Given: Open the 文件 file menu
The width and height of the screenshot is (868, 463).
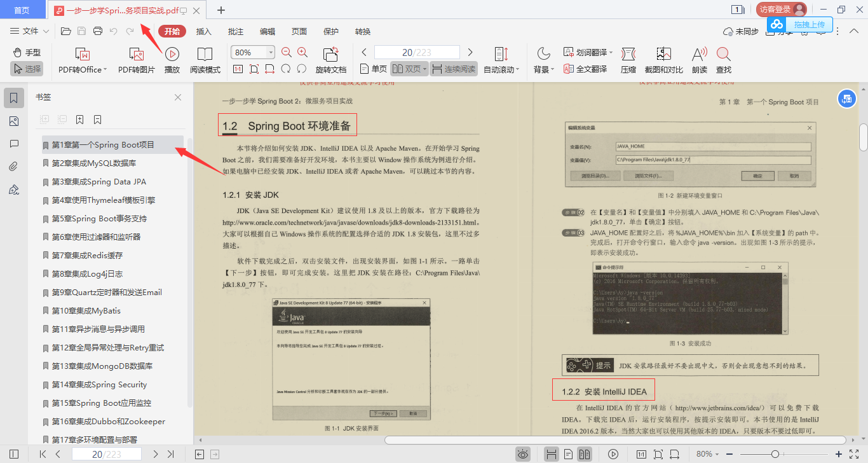Looking at the screenshot, I should pyautogui.click(x=30, y=31).
